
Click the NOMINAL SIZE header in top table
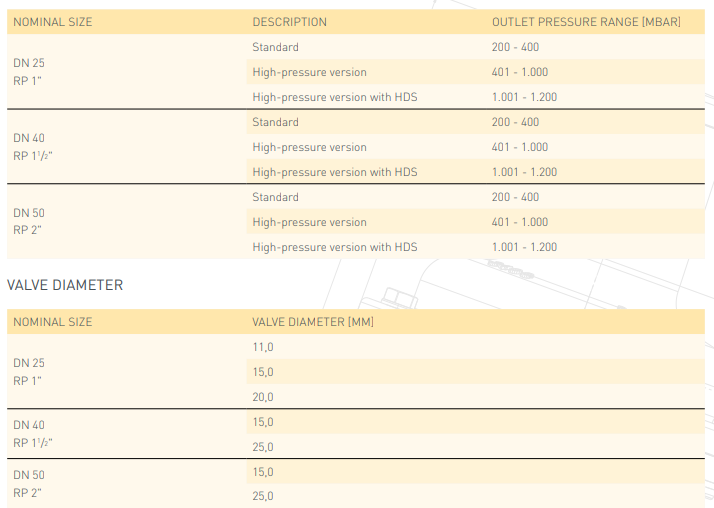53,22
